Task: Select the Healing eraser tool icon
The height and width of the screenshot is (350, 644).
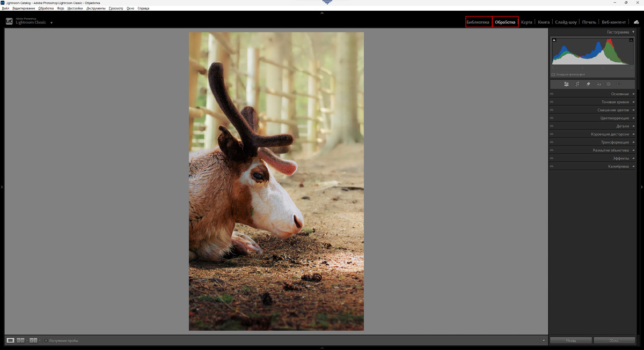Action: pyautogui.click(x=588, y=84)
